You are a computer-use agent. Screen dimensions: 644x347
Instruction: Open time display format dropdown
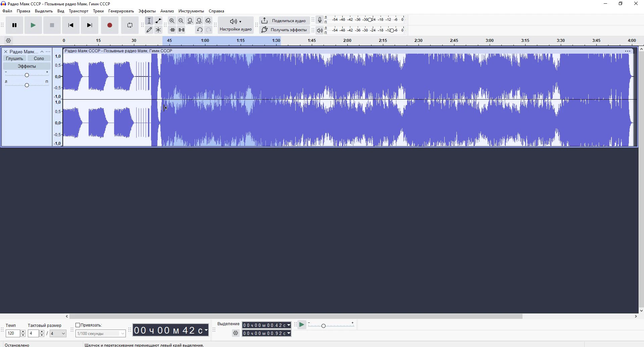pyautogui.click(x=206, y=331)
